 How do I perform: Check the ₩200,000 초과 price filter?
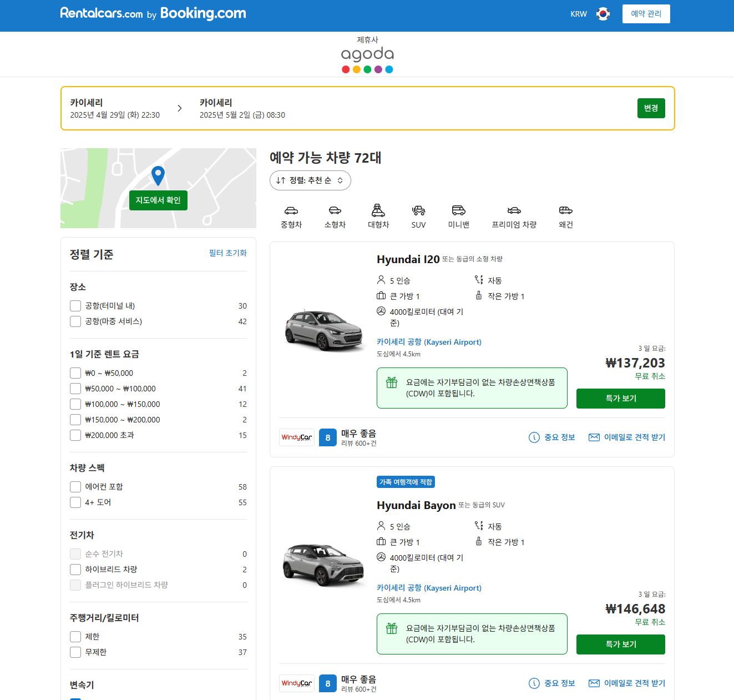(75, 435)
